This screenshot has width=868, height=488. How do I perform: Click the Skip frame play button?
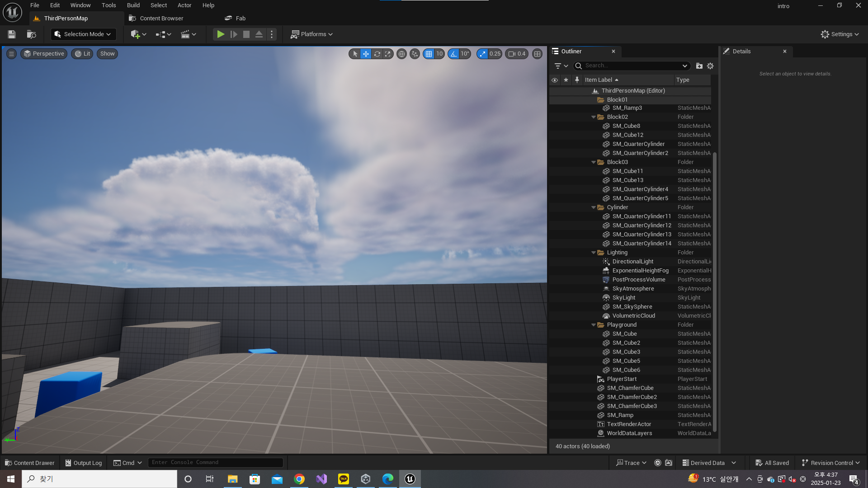[234, 34]
